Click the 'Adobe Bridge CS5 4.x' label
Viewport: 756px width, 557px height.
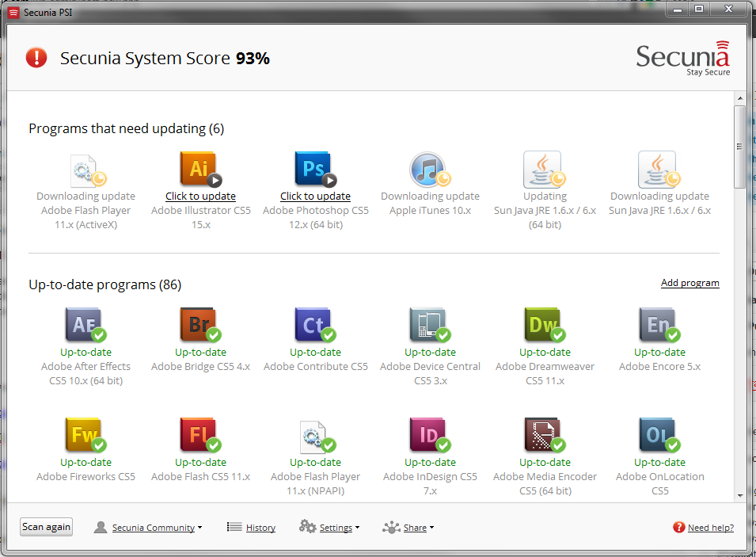pyautogui.click(x=200, y=366)
